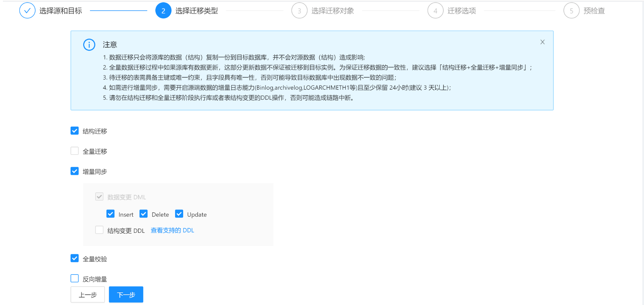This screenshot has width=644, height=305.
Task: Click the 结构迁移 label text
Action: (95, 131)
